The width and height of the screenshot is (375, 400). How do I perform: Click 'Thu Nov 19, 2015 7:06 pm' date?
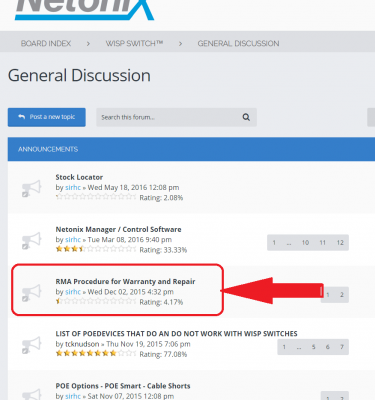[x=148, y=344]
